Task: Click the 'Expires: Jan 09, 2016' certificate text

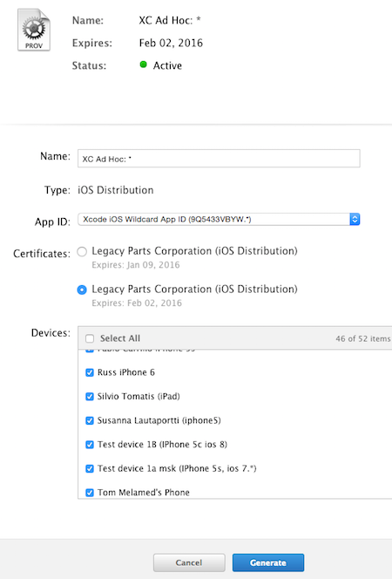Action: coord(136,265)
